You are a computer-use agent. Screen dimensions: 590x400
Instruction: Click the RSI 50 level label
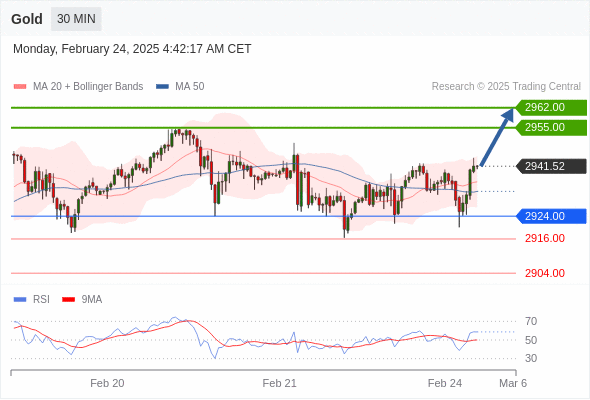coord(531,340)
